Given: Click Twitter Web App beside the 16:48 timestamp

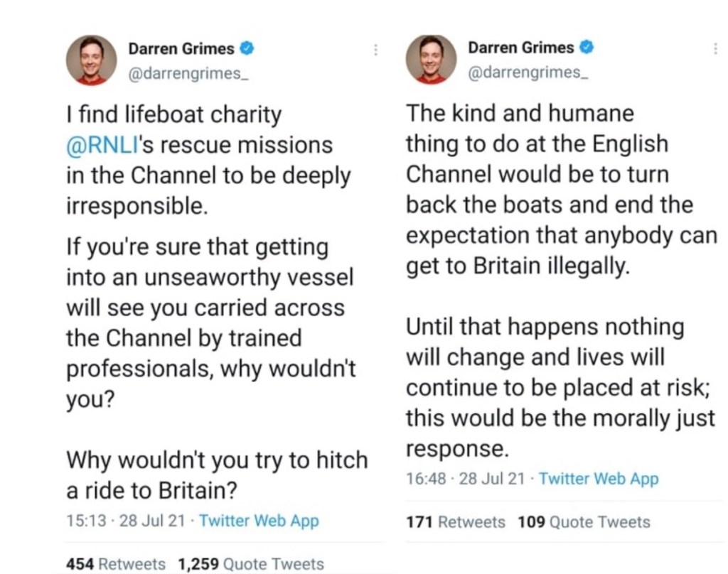Looking at the screenshot, I should pos(599,479).
